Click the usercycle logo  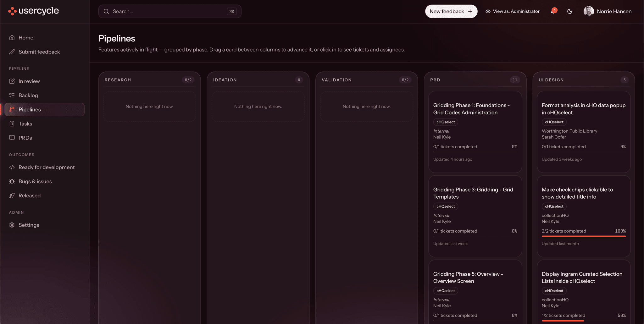pos(33,11)
